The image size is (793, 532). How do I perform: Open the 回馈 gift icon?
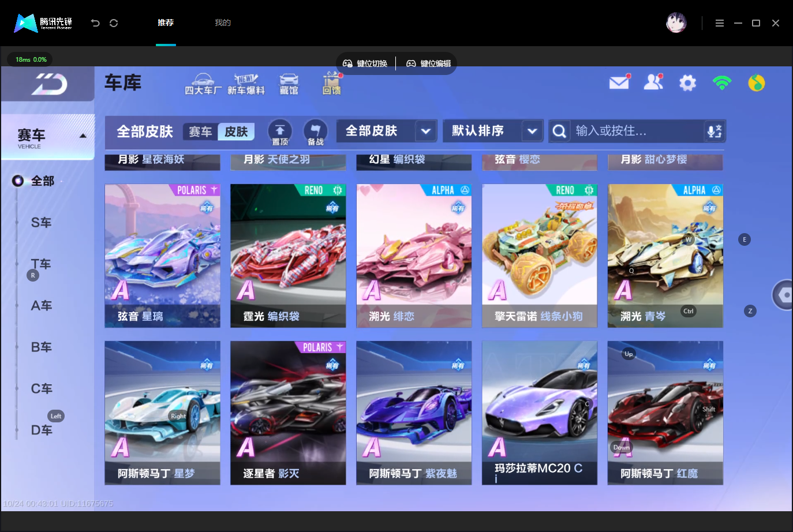[331, 84]
